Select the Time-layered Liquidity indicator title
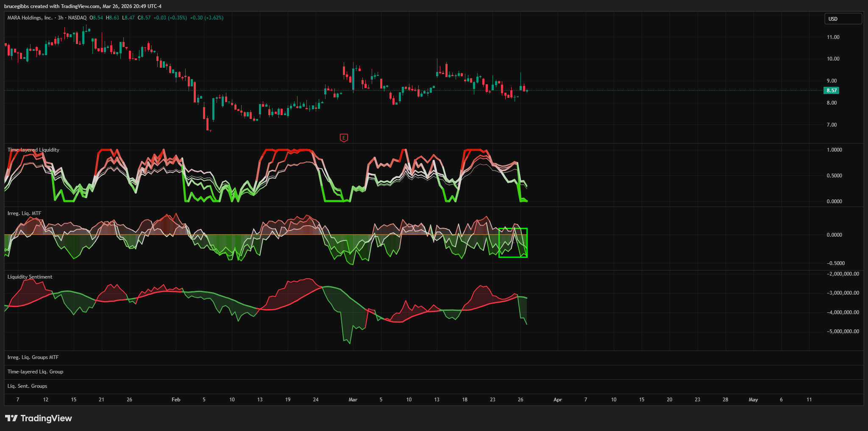 33,150
